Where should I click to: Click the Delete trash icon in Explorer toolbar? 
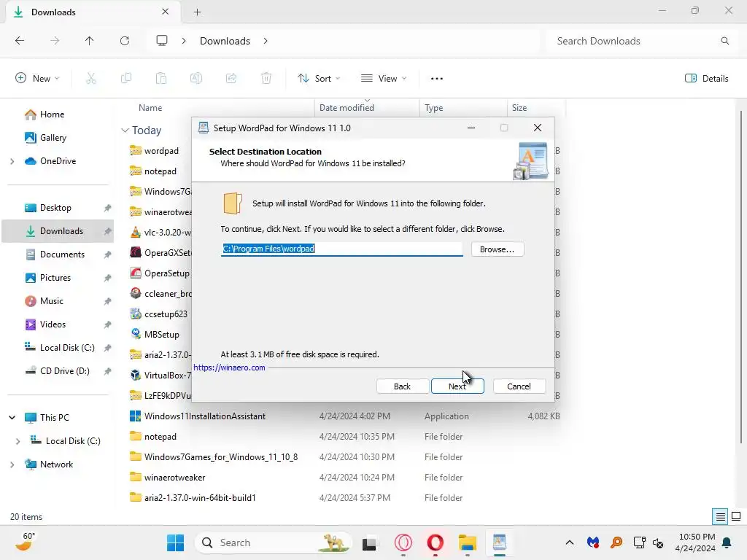coord(266,78)
